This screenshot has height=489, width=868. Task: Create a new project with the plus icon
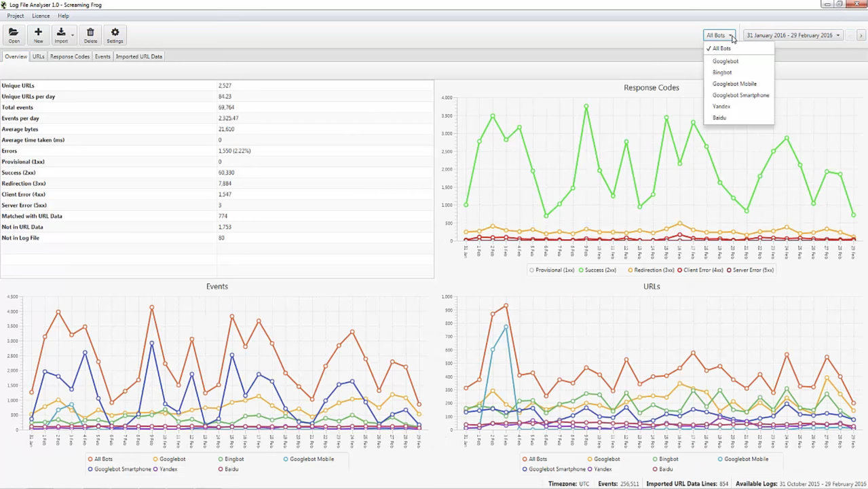pyautogui.click(x=38, y=35)
